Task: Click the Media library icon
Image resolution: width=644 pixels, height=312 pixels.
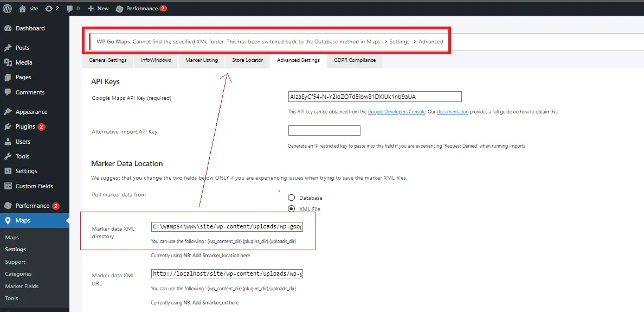Action: tap(8, 62)
